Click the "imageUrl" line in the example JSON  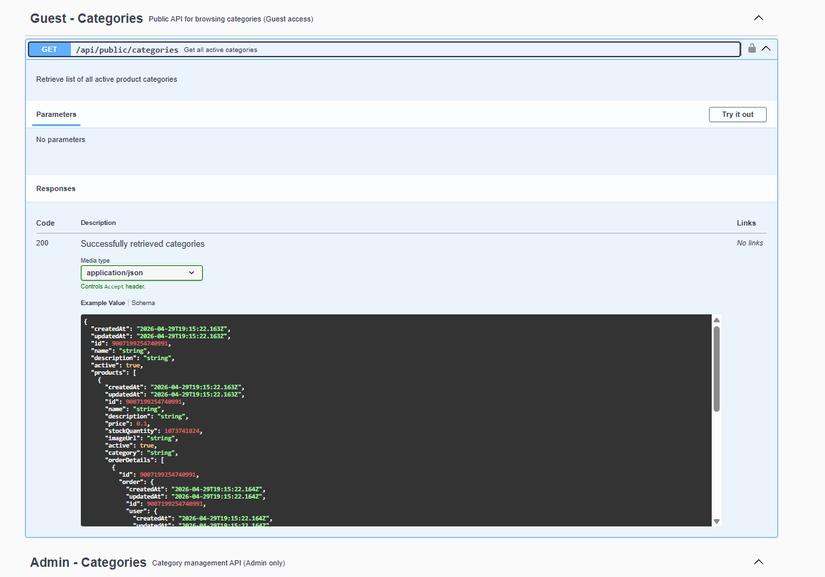coord(142,438)
